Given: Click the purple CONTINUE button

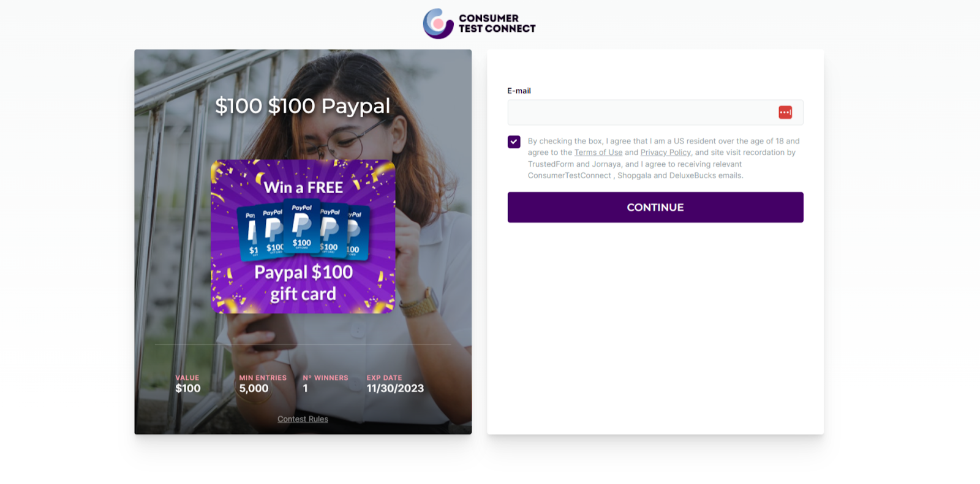Looking at the screenshot, I should (655, 207).
